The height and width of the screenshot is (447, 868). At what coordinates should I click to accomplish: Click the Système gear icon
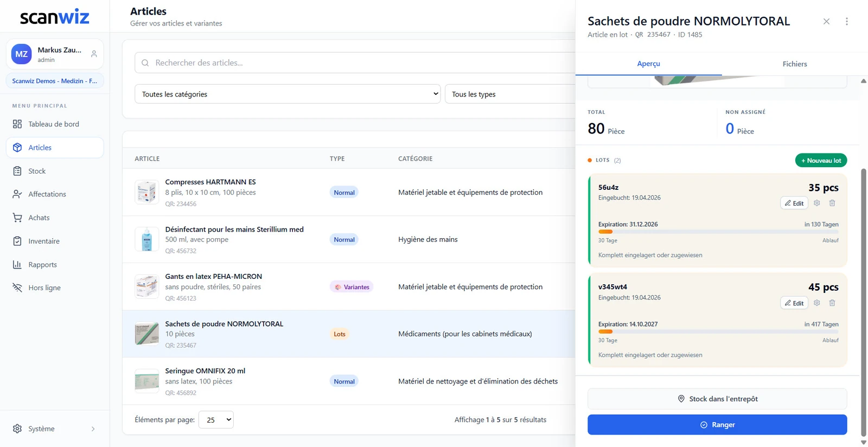[17, 429]
